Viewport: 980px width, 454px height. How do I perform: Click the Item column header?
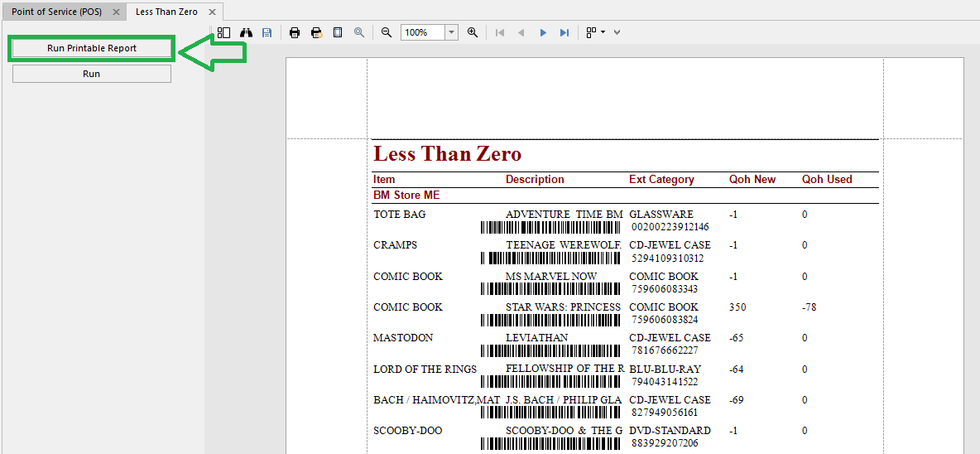[x=384, y=180]
